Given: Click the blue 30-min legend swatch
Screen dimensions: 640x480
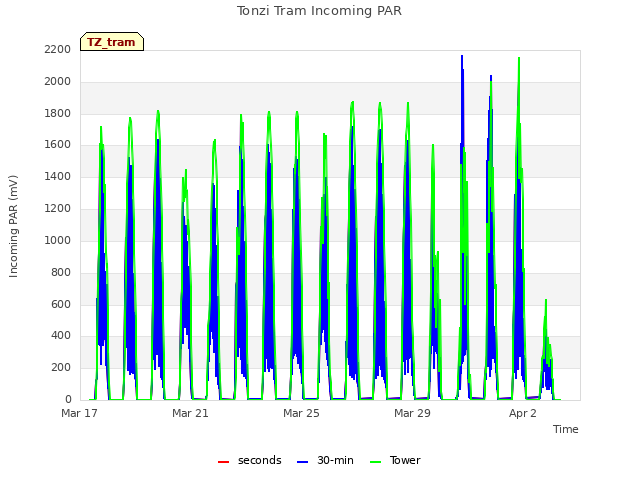Looking at the screenshot, I should pos(302,462).
